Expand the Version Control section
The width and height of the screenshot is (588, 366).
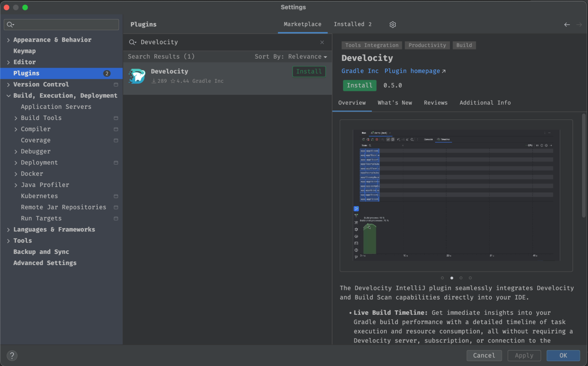click(8, 85)
